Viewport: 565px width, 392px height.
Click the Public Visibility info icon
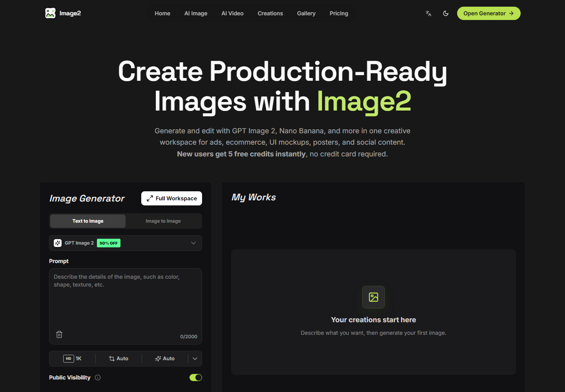pyautogui.click(x=98, y=377)
